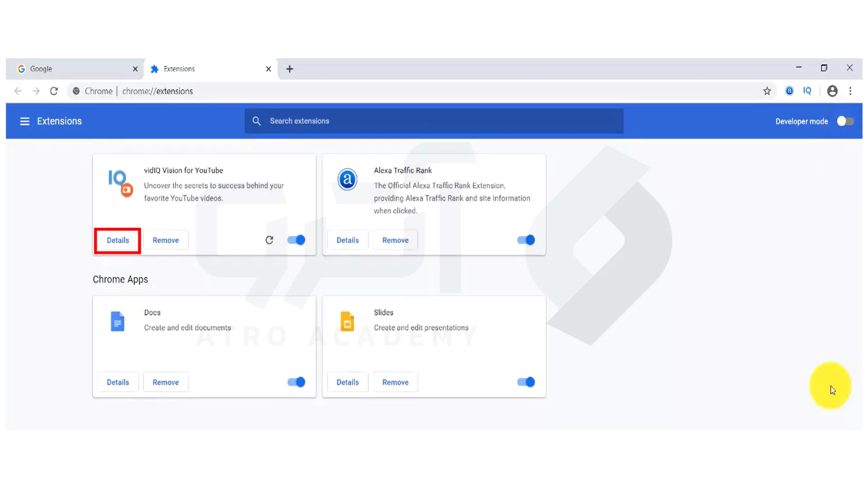Screen dimensions: 868x488
Task: Disable the Alexa Traffic Rank toggle
Action: tap(526, 240)
